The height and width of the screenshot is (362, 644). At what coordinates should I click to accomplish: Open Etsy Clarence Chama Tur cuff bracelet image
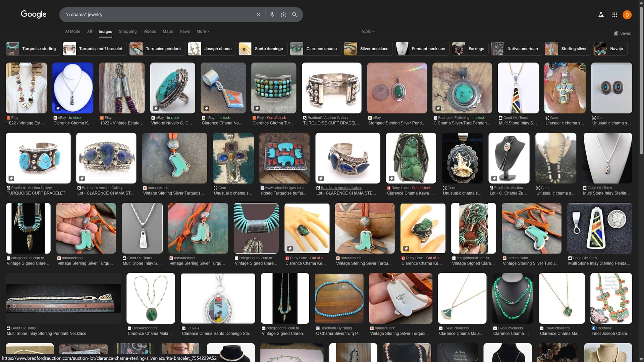[274, 88]
